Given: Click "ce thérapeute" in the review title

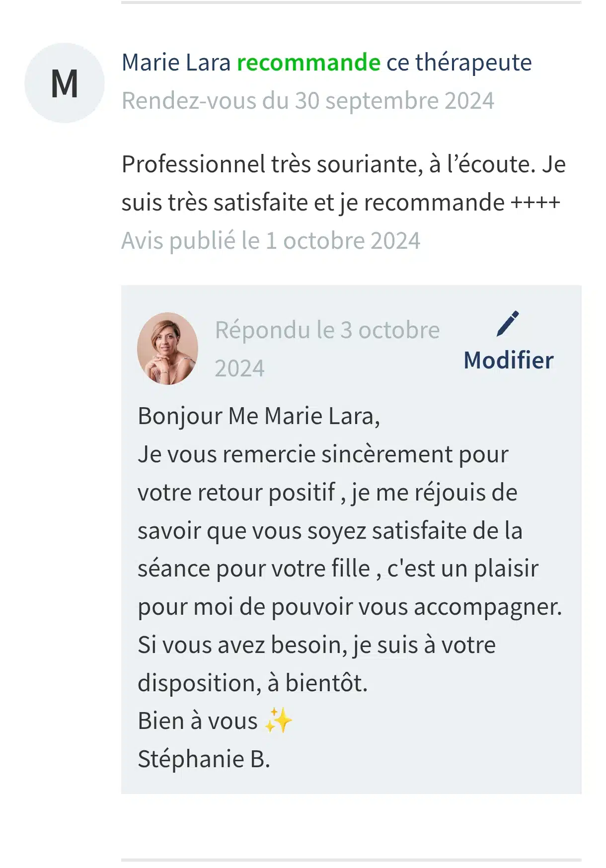Looking at the screenshot, I should pos(459,63).
